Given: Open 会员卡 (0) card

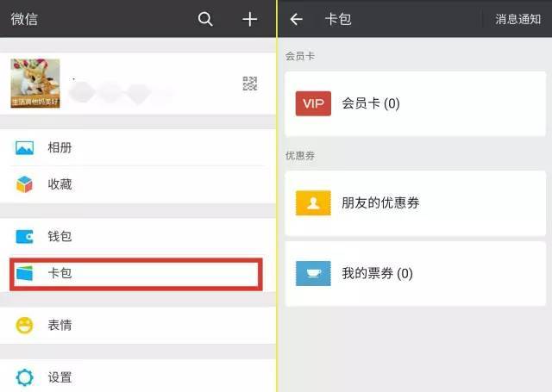Looking at the screenshot, I should coord(416,103).
